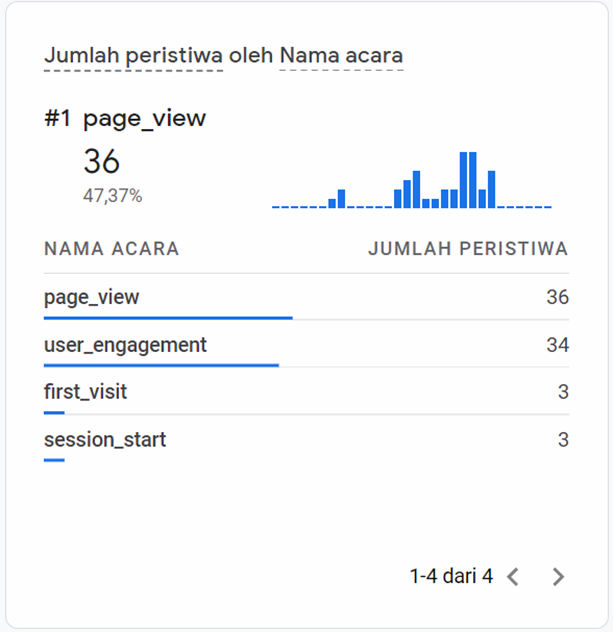Click the session_start blue progress bar

coord(54,460)
